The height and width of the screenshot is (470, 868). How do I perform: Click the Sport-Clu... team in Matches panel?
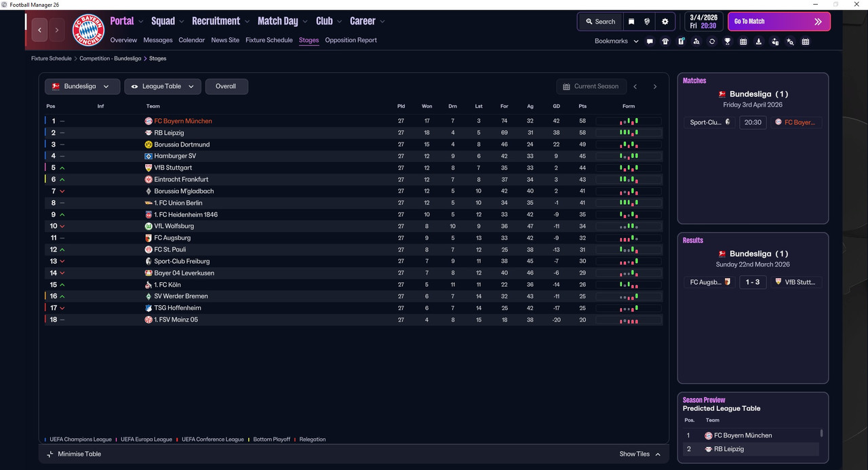709,123
